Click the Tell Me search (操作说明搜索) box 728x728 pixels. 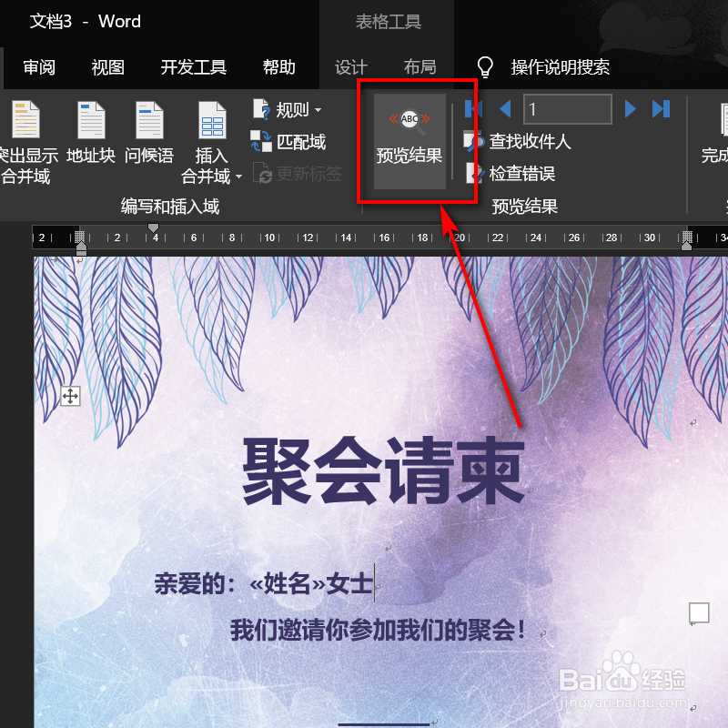tap(560, 67)
